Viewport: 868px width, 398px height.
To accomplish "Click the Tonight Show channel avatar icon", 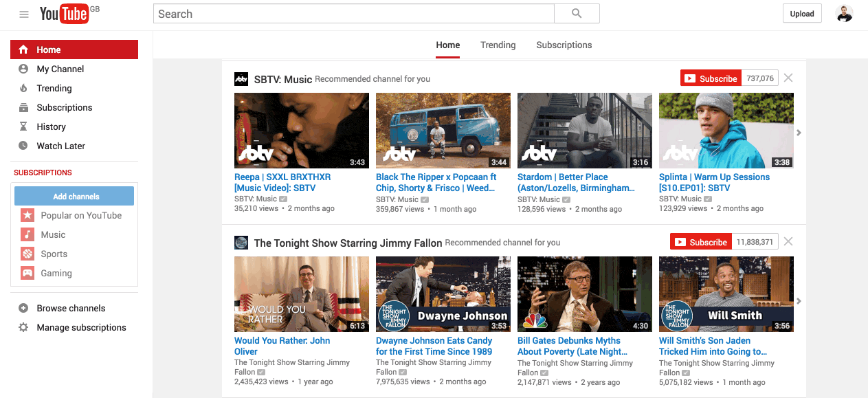I will click(241, 242).
